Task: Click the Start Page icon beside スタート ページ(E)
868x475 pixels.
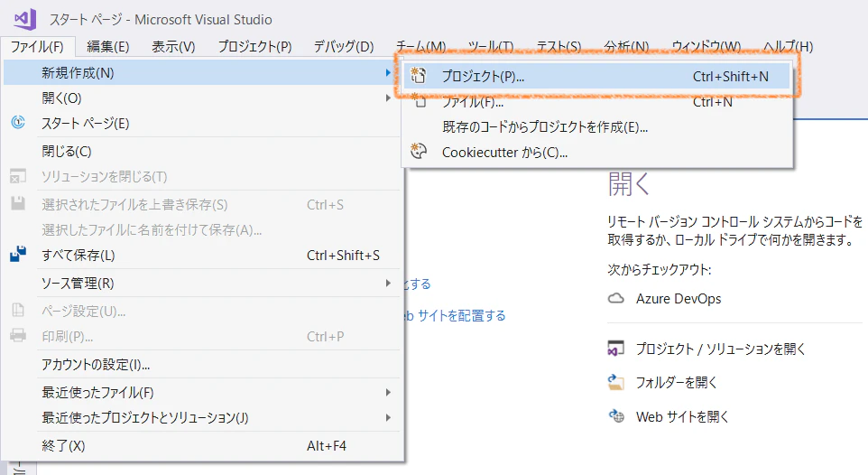Action: coord(18,123)
